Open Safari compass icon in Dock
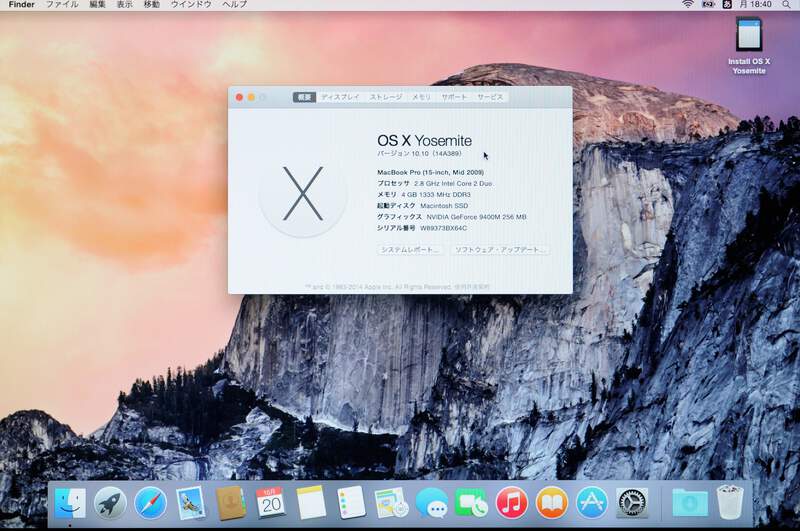800x531 pixels. [150, 503]
